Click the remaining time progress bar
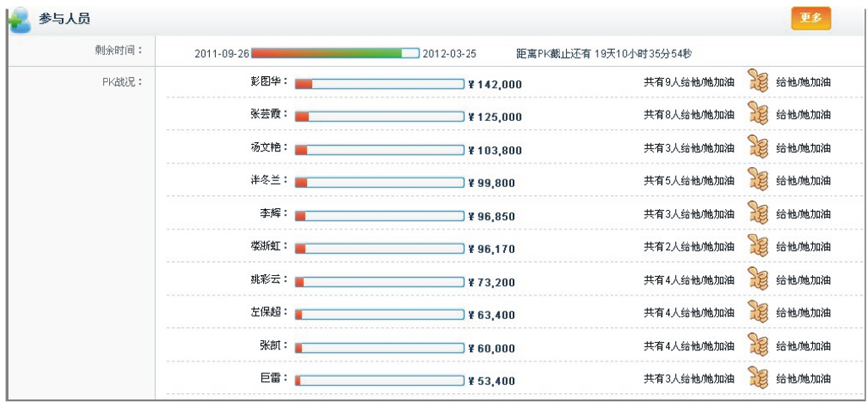 pyautogui.click(x=335, y=53)
